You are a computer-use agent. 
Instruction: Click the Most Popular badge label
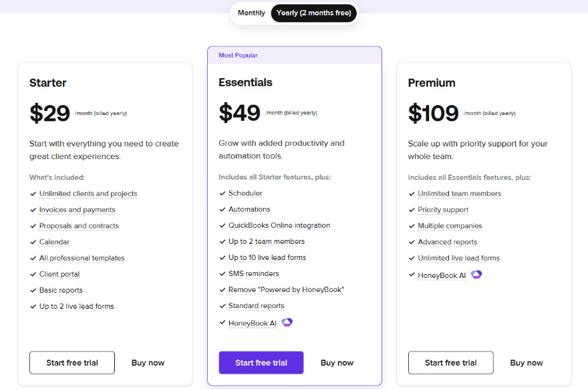238,55
